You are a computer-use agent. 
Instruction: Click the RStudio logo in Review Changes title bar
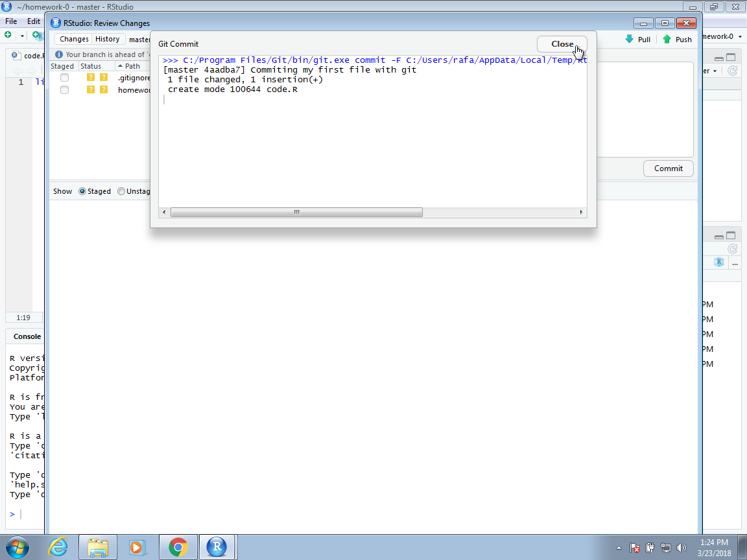[x=56, y=23]
